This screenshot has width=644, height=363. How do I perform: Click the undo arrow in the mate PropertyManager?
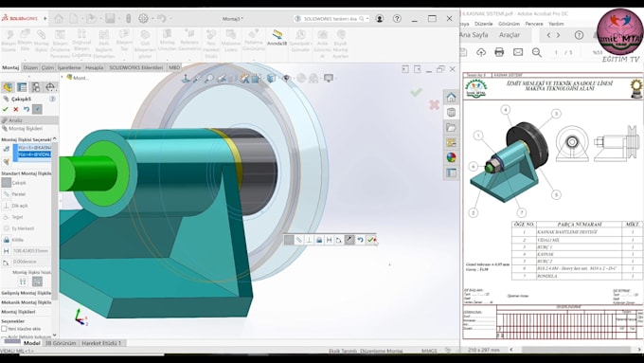(x=27, y=109)
